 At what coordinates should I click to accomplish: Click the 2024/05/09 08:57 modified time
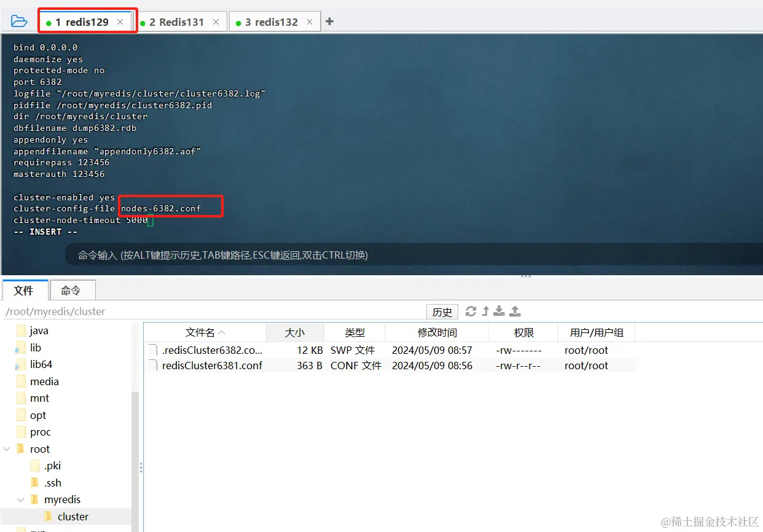coord(432,350)
